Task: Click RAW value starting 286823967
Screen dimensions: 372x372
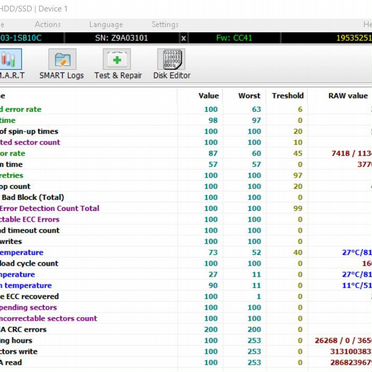Action: (351, 362)
